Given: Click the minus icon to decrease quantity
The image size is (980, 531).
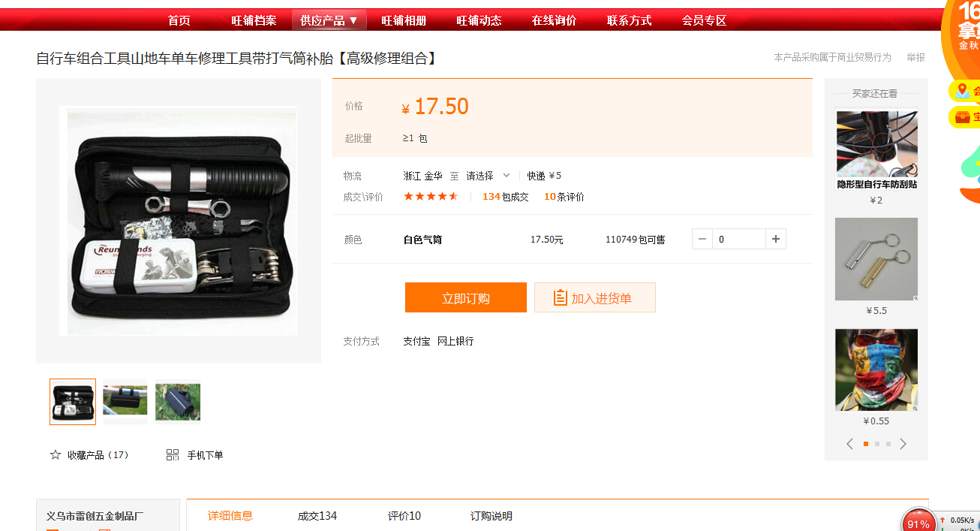Looking at the screenshot, I should 702,240.
